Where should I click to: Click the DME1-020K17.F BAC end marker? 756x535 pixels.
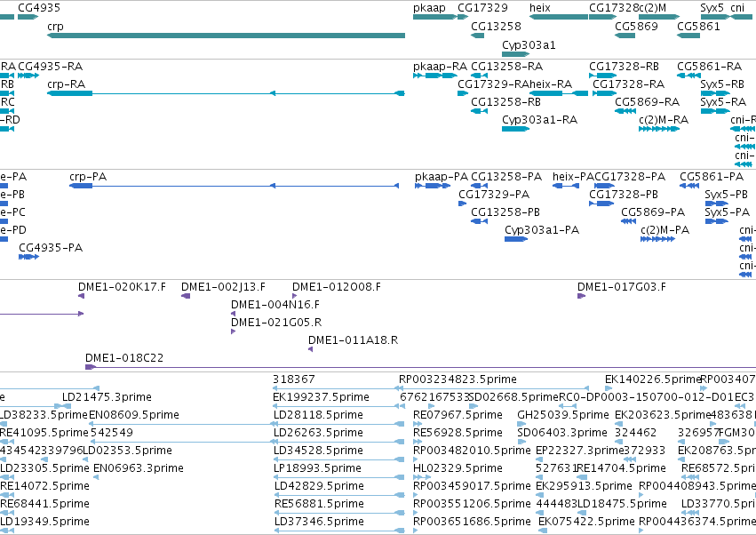pos(81,296)
